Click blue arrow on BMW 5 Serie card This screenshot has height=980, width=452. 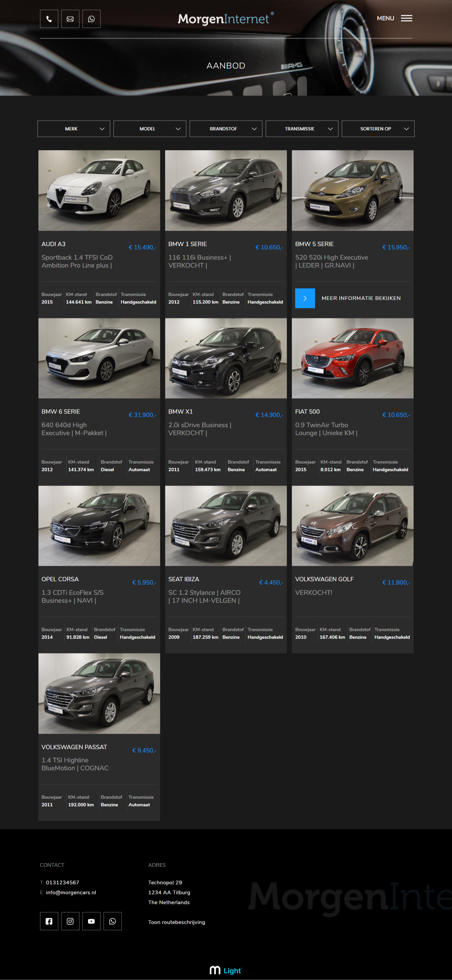click(305, 298)
